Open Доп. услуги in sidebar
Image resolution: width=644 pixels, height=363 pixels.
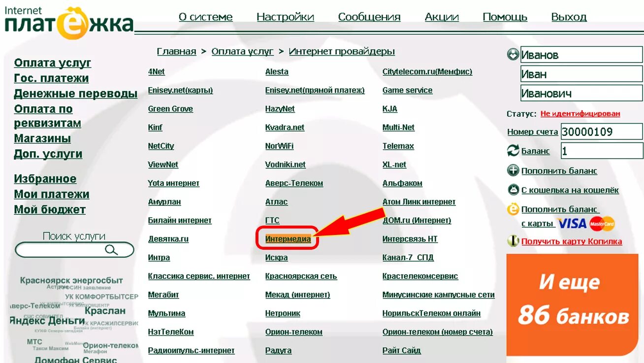click(x=48, y=154)
